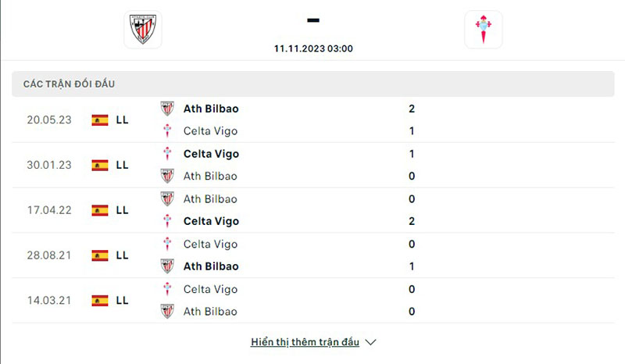Click Spain flag on 20.05.23 match

tap(100, 120)
